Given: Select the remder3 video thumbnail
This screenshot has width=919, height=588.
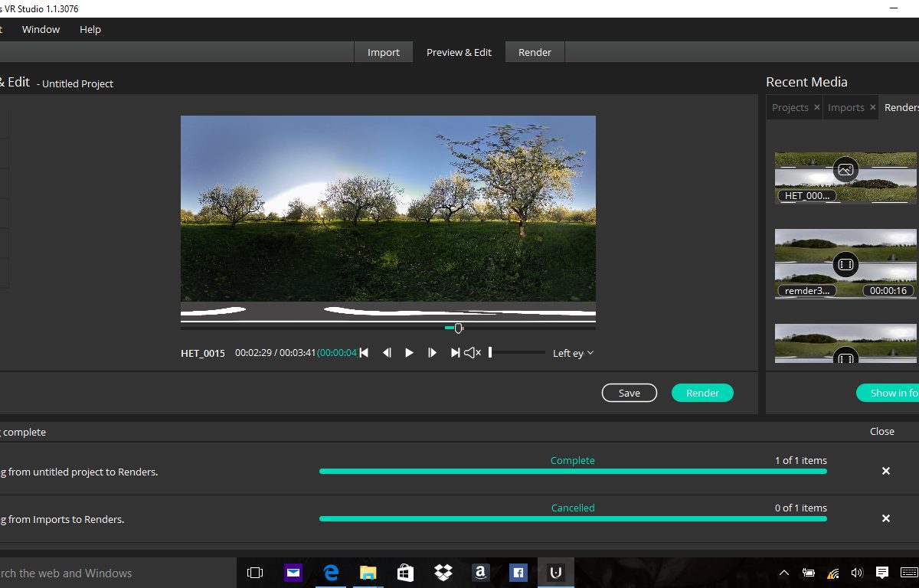Looking at the screenshot, I should point(845,264).
